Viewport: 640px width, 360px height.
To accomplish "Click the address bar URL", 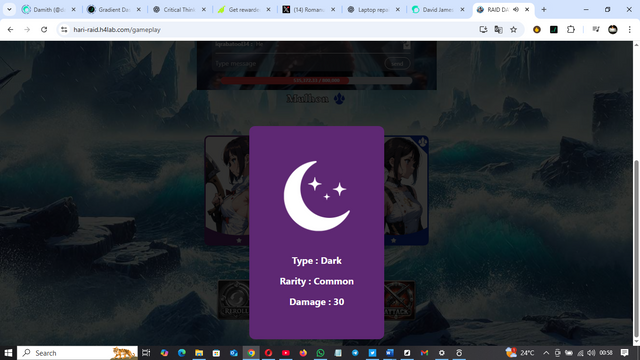I will [x=117, y=30].
